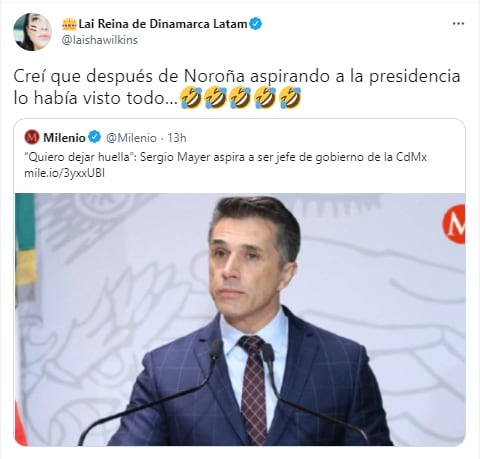Screen dimensions: 480x459
Task: Click the quoted tweet headline text
Action: [225, 157]
